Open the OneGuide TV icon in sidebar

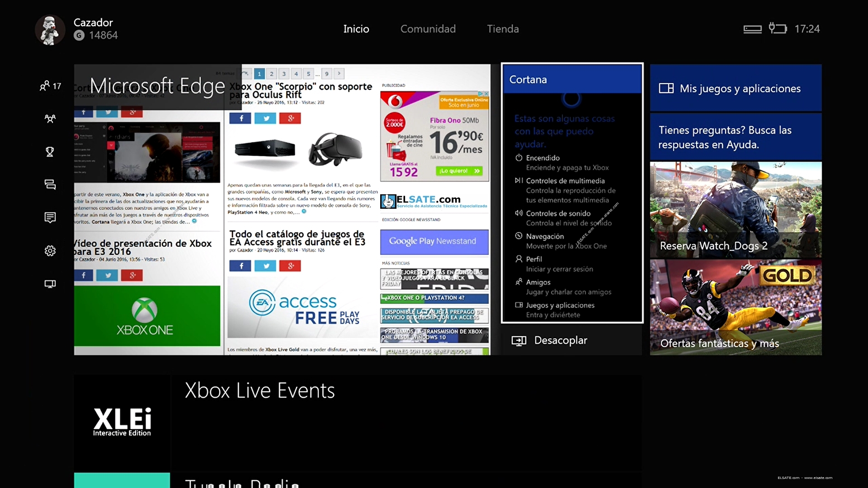pyautogui.click(x=50, y=284)
